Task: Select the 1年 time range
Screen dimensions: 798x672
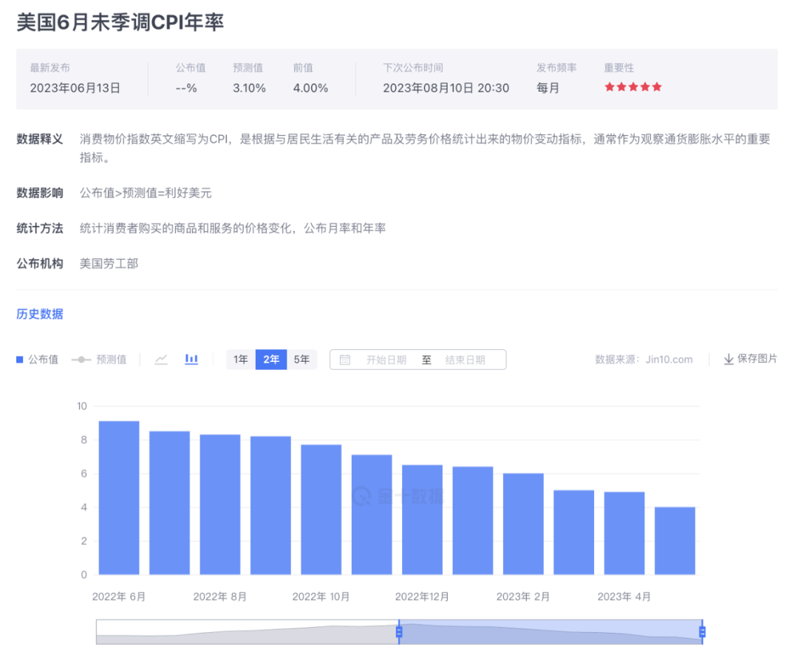Action: pyautogui.click(x=241, y=360)
